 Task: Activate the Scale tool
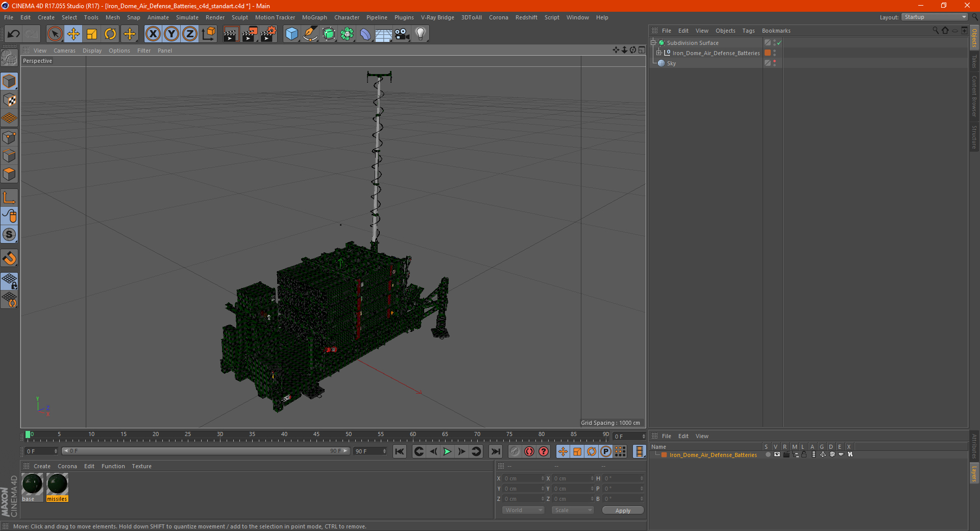pos(92,34)
